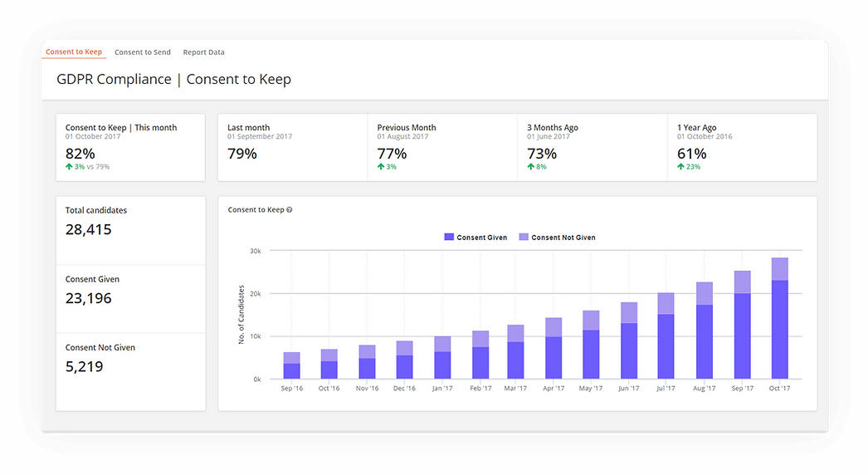Click the green up arrow under 82%
The width and height of the screenshot is (868, 475).
[x=69, y=166]
